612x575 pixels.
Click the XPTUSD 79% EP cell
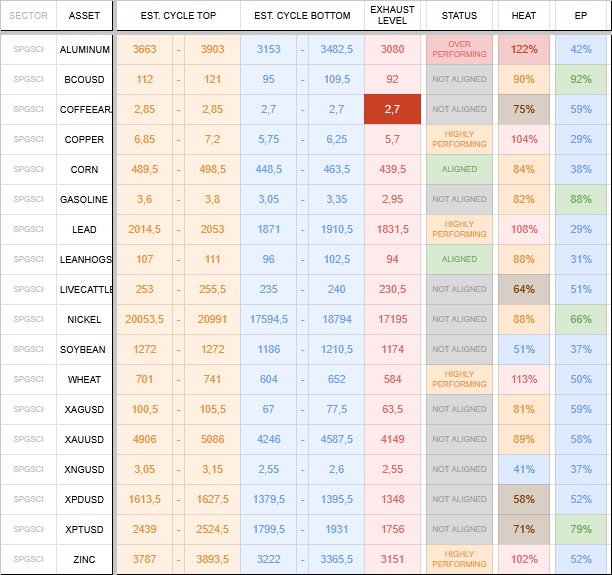point(581,529)
